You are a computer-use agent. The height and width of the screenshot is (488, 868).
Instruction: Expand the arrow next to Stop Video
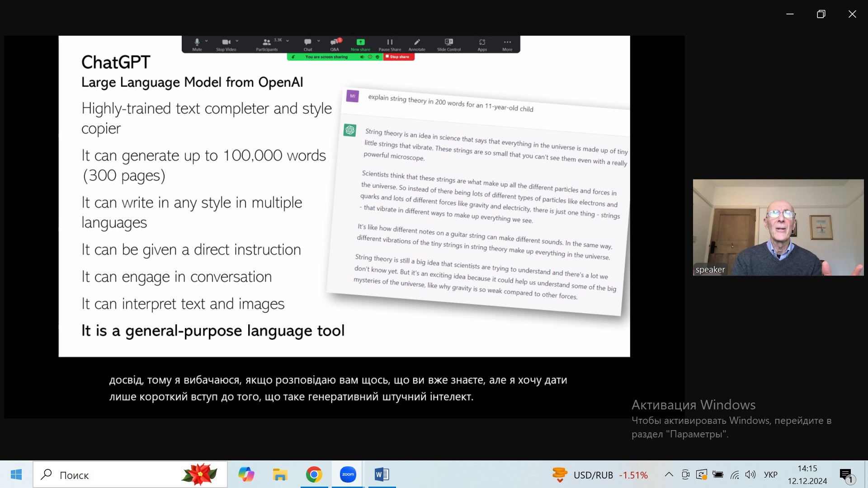237,41
